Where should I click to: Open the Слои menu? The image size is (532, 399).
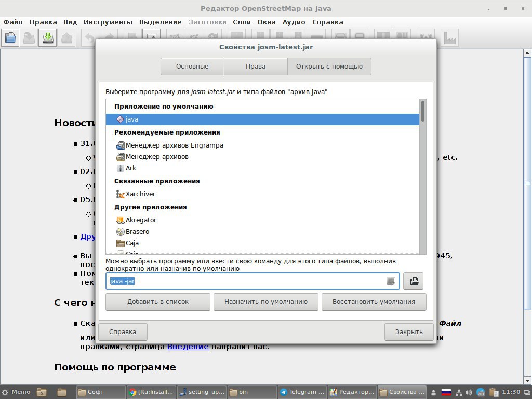point(242,22)
